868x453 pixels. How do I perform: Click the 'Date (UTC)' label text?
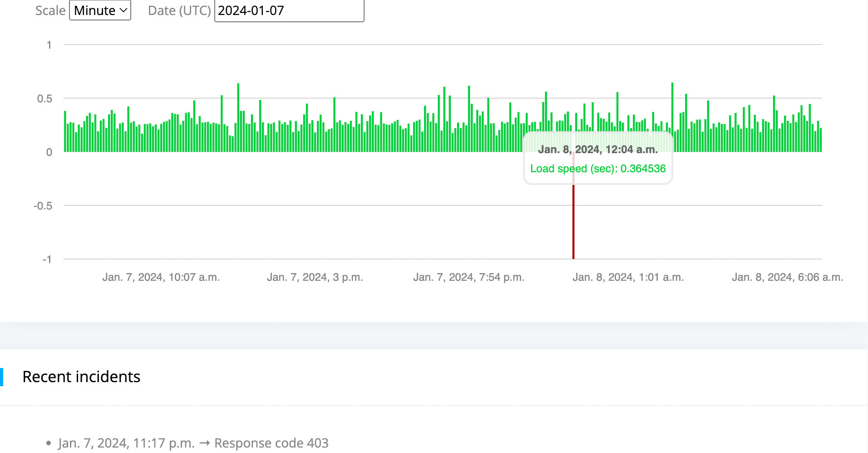pos(179,10)
